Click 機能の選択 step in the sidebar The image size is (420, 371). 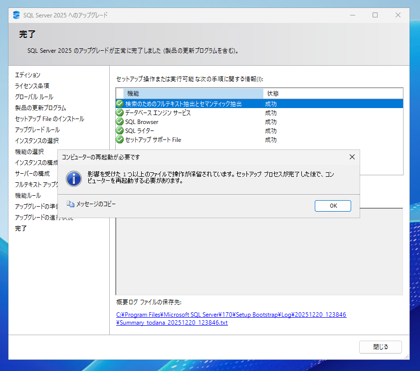pos(29,152)
